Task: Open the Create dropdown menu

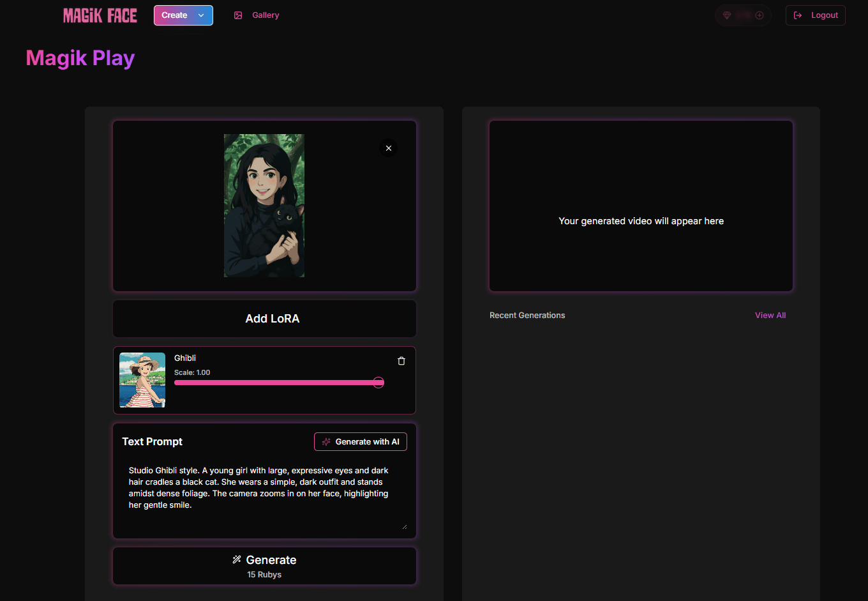Action: [183, 15]
